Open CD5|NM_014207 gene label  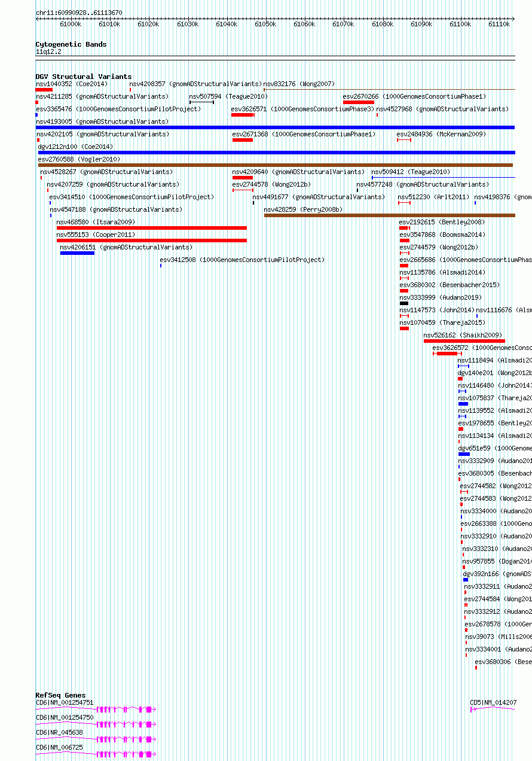pos(493,702)
